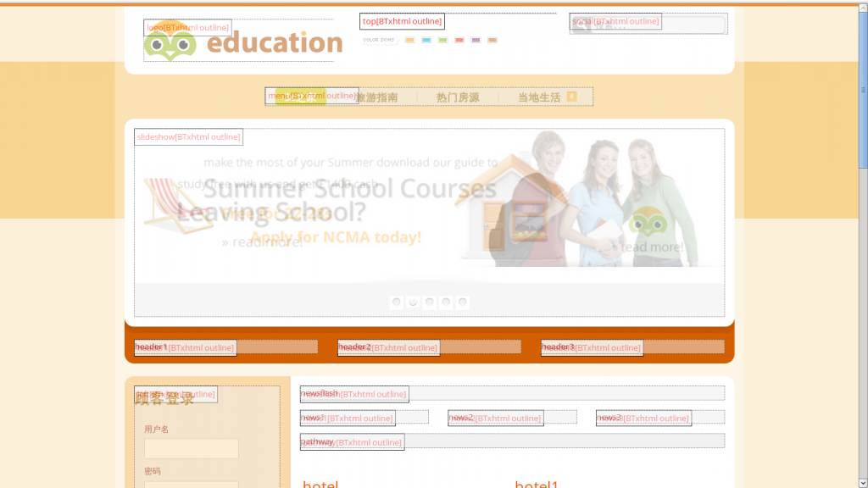Click into the search input field
Screen dimensions: 868x488
click(658, 25)
